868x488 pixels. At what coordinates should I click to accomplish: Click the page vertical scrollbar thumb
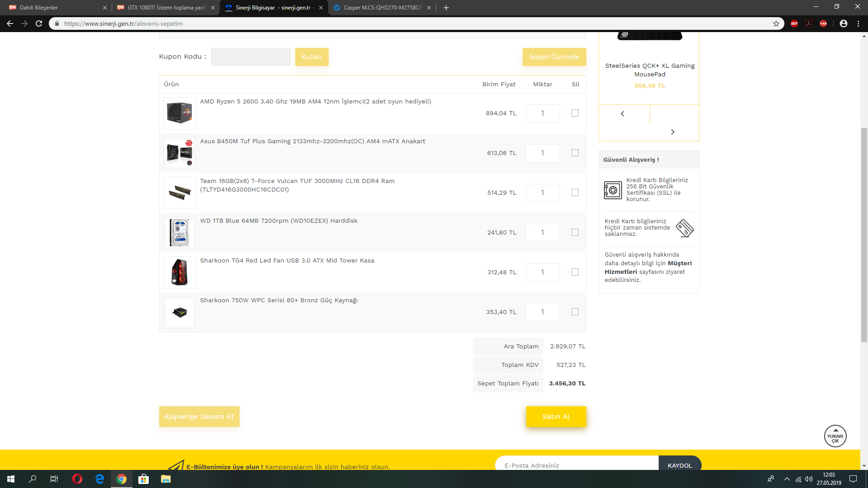click(x=864, y=235)
